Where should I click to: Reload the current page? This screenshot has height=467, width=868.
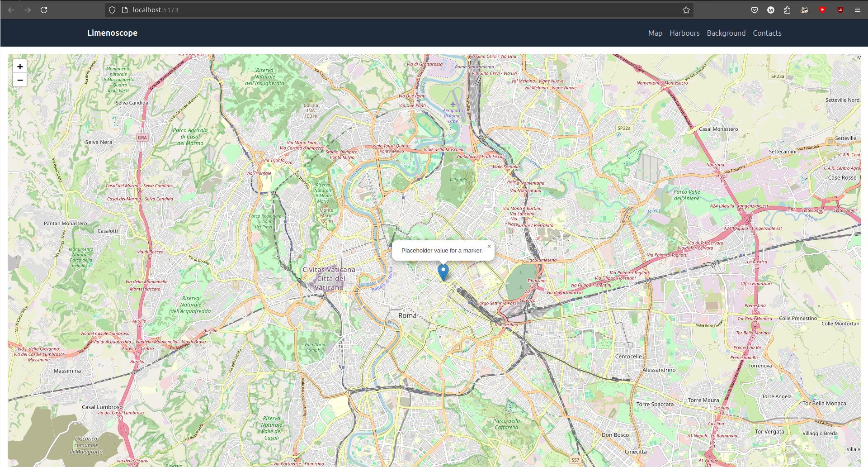[x=44, y=10]
